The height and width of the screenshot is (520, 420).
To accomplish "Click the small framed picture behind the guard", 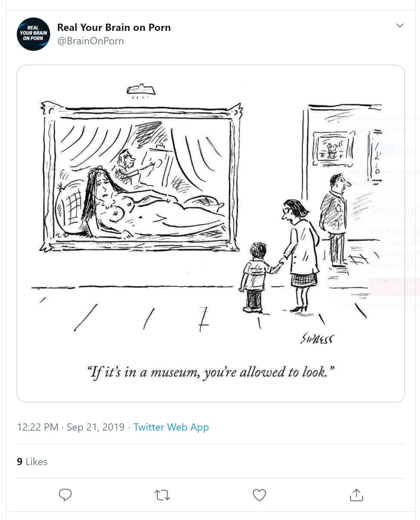I will [332, 149].
